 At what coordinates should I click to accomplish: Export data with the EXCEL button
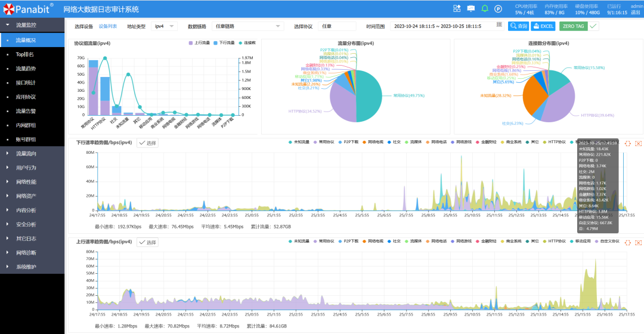tap(543, 26)
